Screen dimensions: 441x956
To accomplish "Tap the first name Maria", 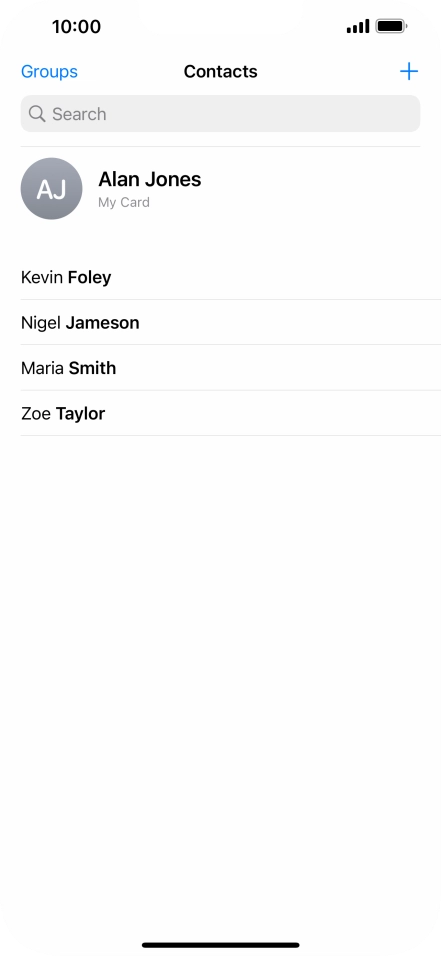I will pyautogui.click(x=43, y=368).
